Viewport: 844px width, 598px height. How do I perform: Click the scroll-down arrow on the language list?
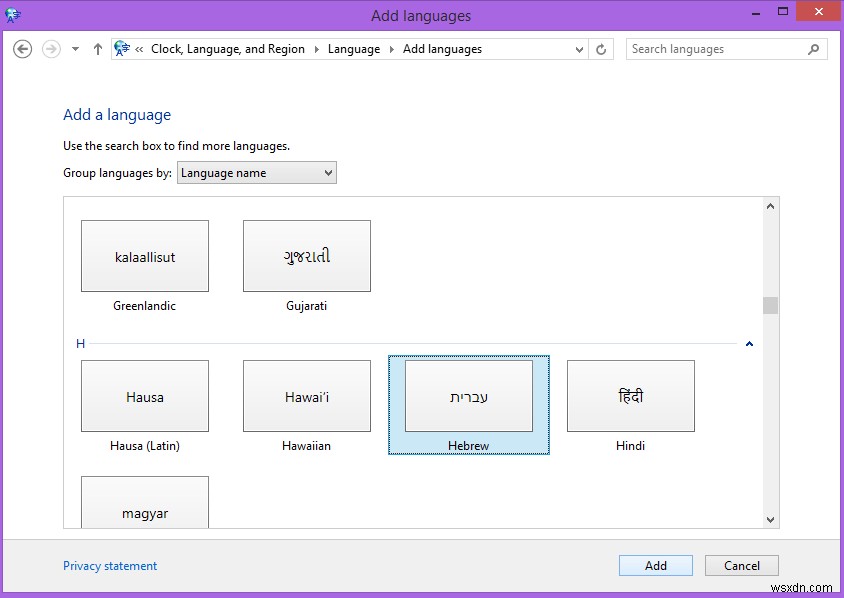[x=770, y=519]
